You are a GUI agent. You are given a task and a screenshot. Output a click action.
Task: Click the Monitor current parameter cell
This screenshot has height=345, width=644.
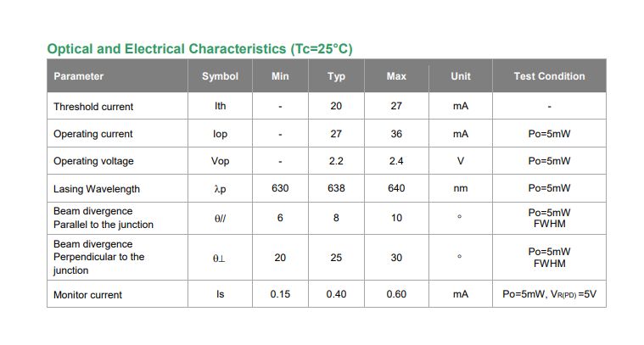click(87, 295)
